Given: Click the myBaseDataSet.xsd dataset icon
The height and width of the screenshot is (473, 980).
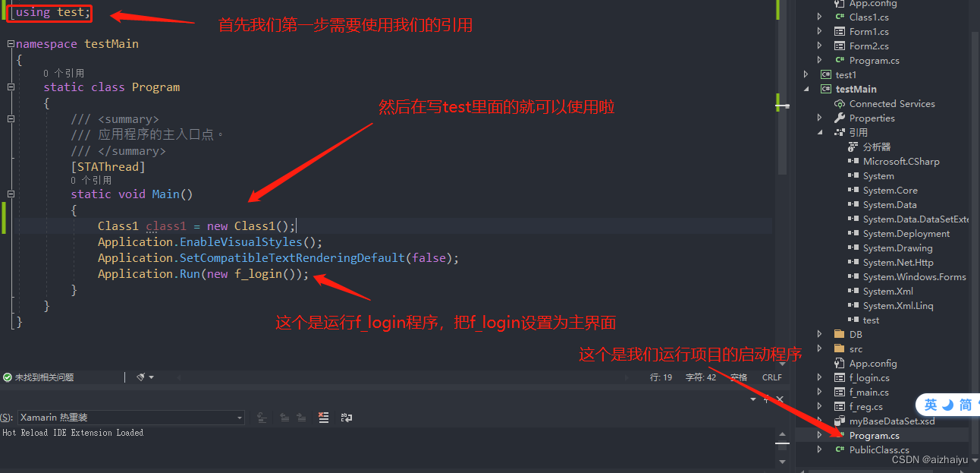Looking at the screenshot, I should 840,421.
